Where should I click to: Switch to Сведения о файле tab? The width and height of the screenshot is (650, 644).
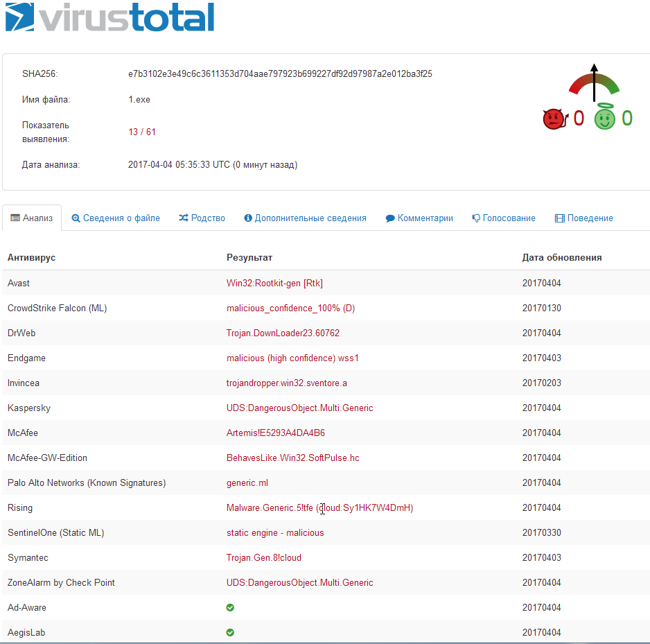pyautogui.click(x=116, y=218)
